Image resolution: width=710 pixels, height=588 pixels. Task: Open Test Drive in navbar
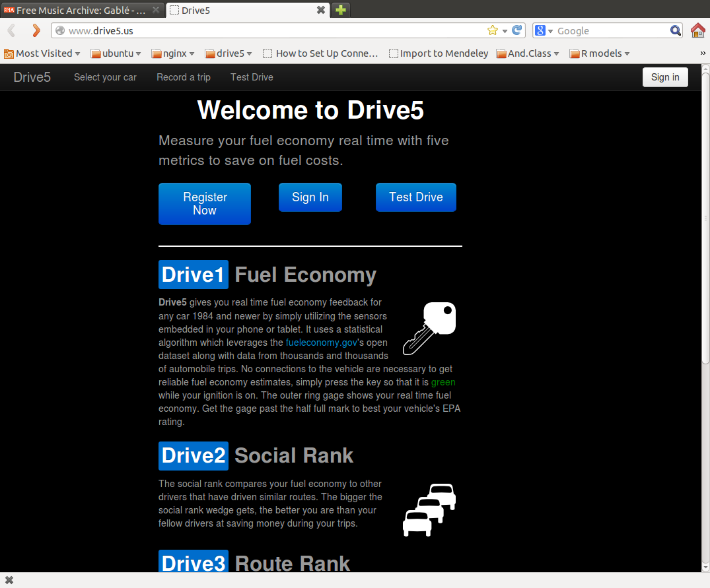252,77
